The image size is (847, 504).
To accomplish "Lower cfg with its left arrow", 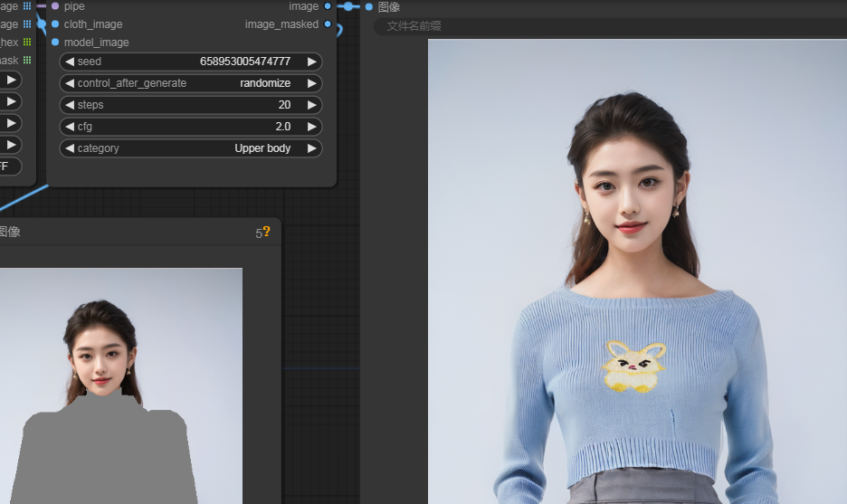I will [69, 127].
